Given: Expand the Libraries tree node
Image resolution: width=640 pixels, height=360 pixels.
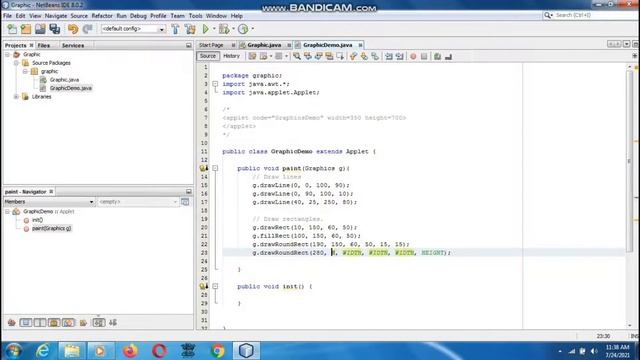Looking at the screenshot, I should 16,97.
